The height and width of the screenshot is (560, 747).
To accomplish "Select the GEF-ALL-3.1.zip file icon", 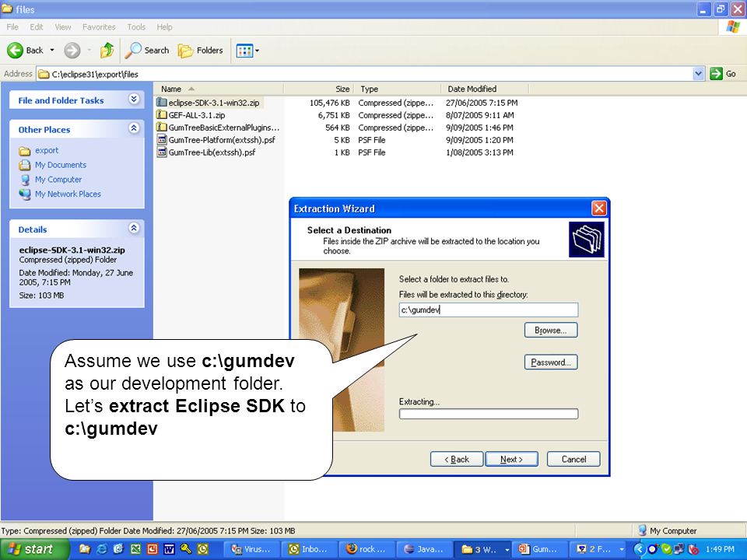I will (x=162, y=115).
